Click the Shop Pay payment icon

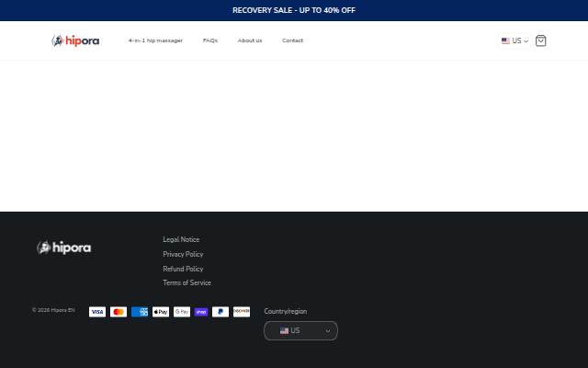(x=201, y=312)
